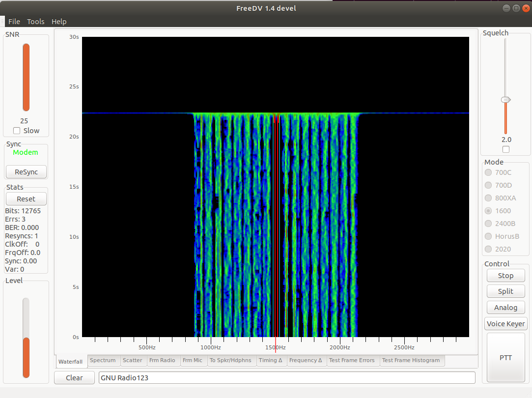Click the BER: 0.000 stat
Viewport: 532px width, 398px height.
pyautogui.click(x=22, y=227)
